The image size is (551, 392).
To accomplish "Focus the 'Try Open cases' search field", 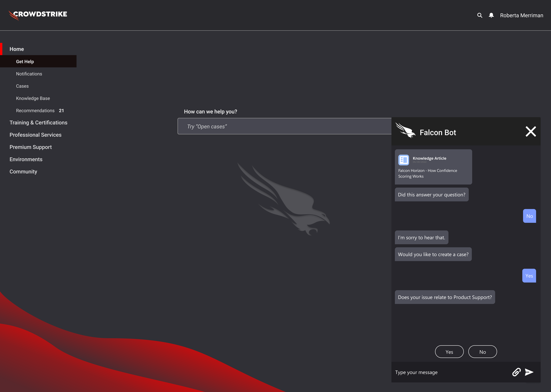I will click(x=284, y=126).
